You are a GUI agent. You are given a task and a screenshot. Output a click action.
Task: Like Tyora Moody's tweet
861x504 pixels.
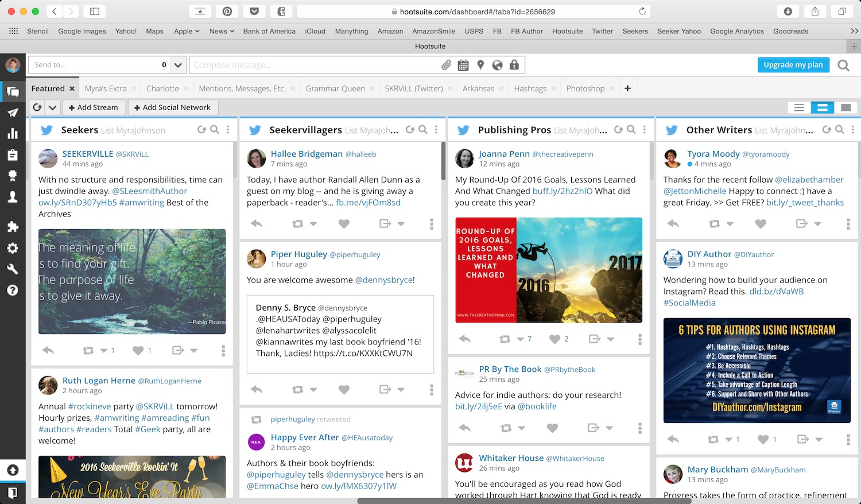(x=761, y=224)
